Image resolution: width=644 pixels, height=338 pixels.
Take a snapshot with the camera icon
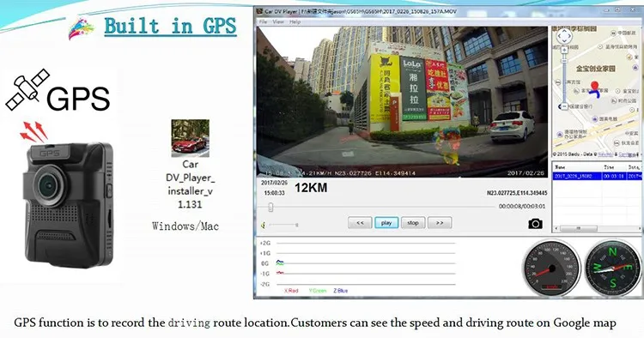pyautogui.click(x=535, y=224)
